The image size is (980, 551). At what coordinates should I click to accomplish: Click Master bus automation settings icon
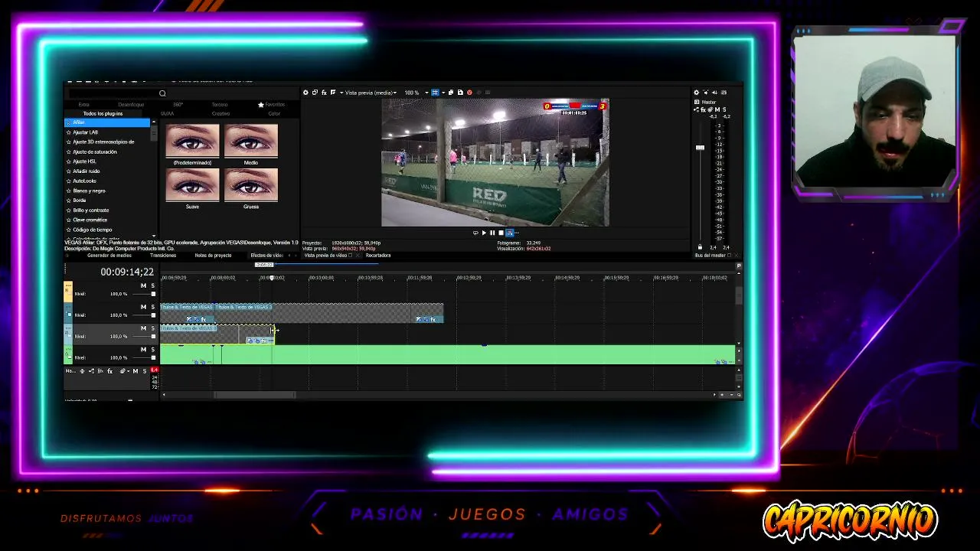pyautogui.click(x=710, y=110)
